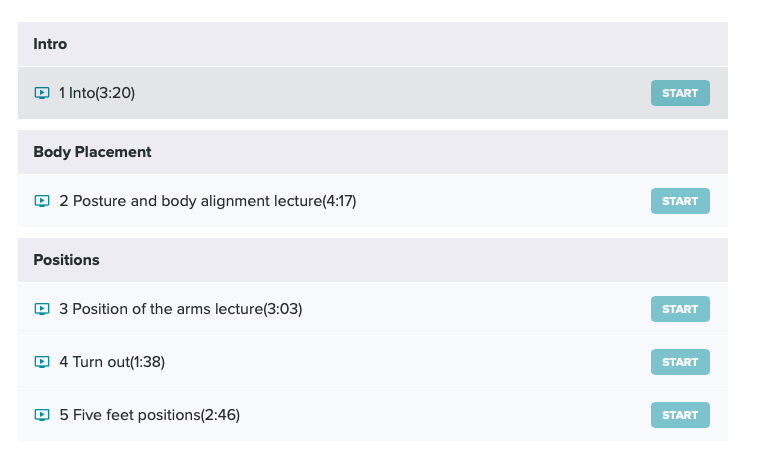
Task: Start the 4 Turn out lesson
Action: pyautogui.click(x=680, y=362)
